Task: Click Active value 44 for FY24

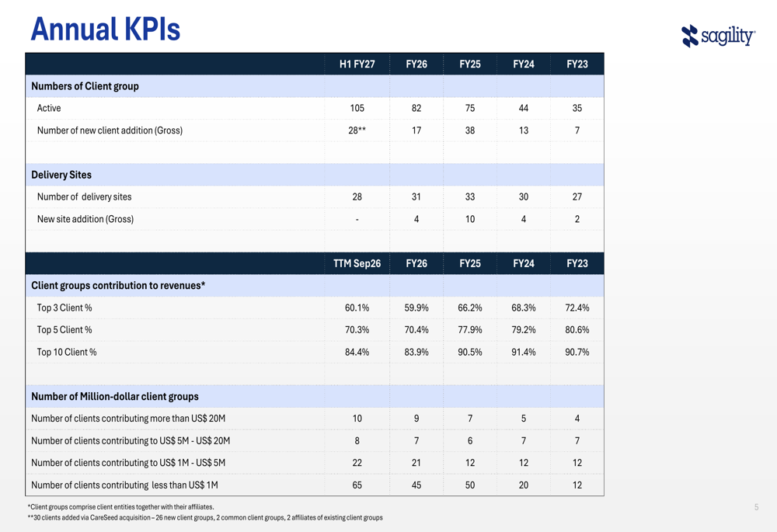Action: point(523,108)
